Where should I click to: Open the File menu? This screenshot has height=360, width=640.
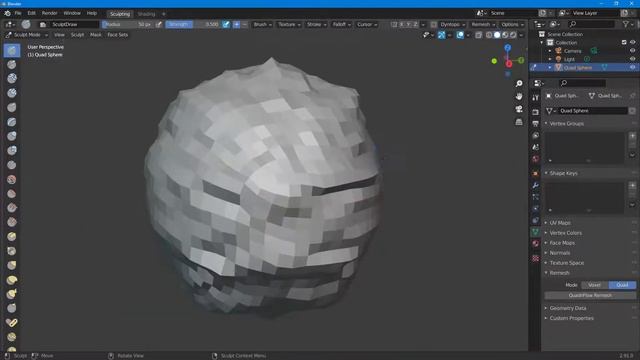(x=18, y=13)
